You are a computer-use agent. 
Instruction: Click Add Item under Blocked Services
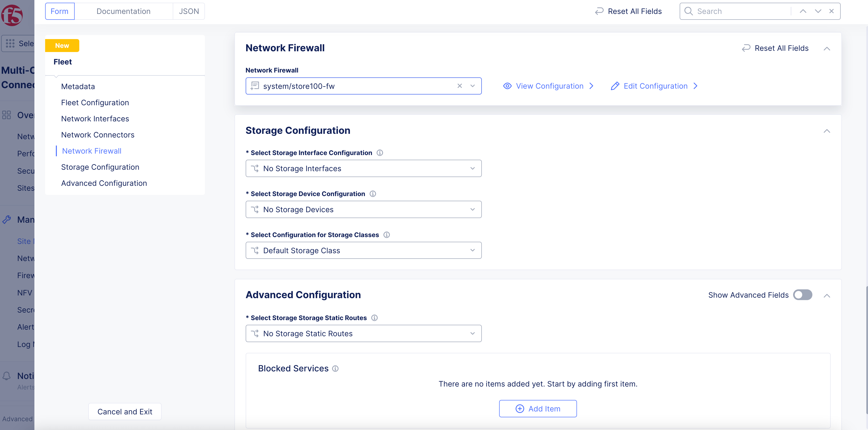click(538, 409)
